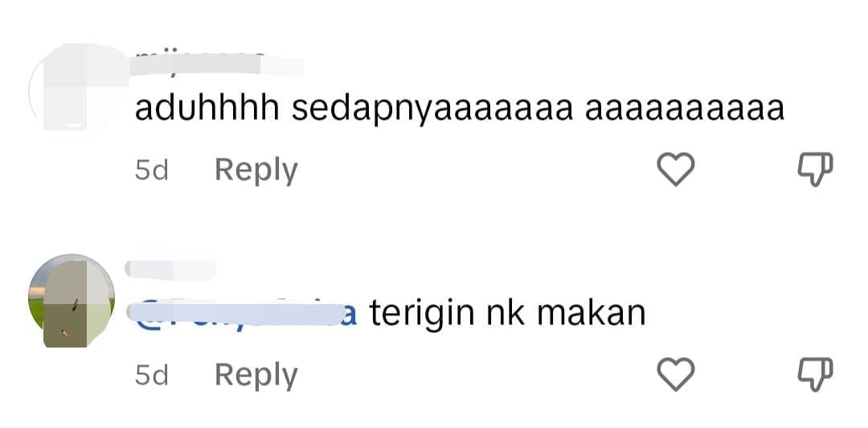Dislike the 'aduhhhh sedapnyaaaaaaa' comment
The image size is (868, 428).
click(815, 170)
